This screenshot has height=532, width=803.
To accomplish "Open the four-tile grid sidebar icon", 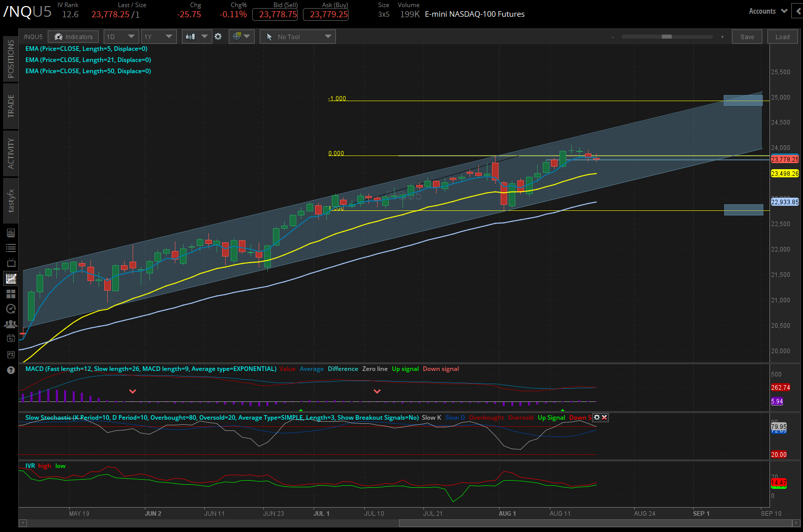I will (x=11, y=294).
